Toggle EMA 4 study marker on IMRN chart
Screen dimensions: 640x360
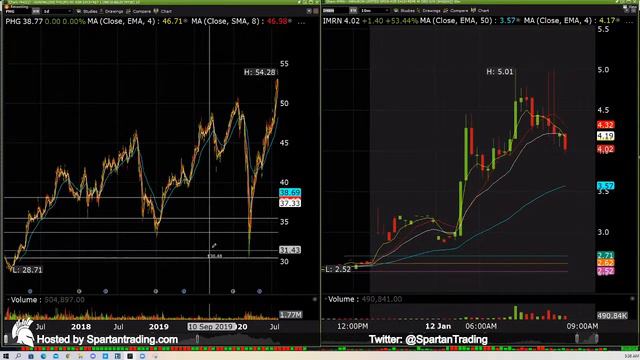click(618, 20)
